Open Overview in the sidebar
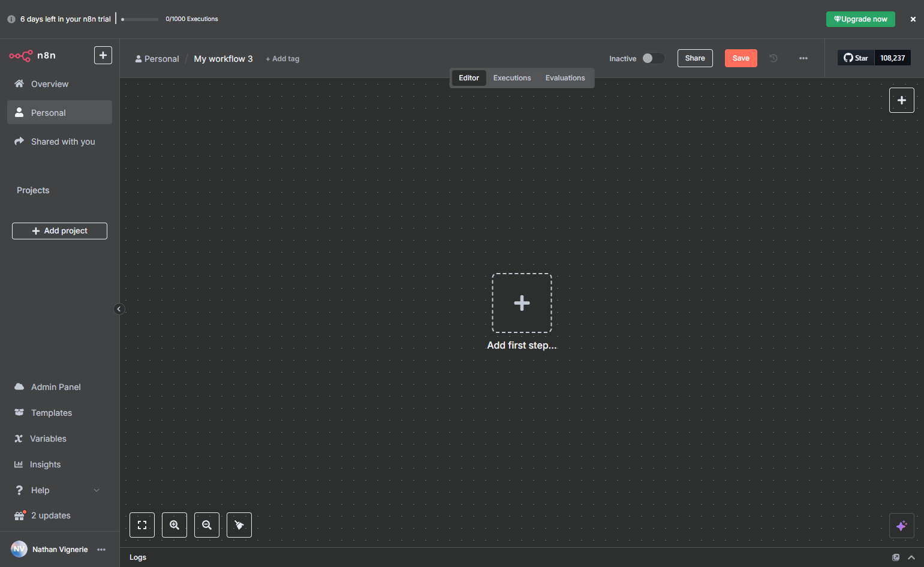Viewport: 924px width, 567px height. 59,84
